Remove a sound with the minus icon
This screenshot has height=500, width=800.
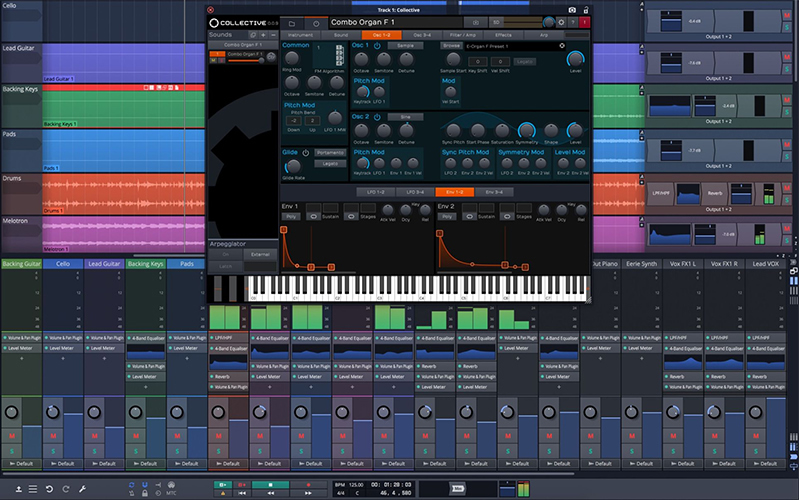pyautogui.click(x=273, y=35)
